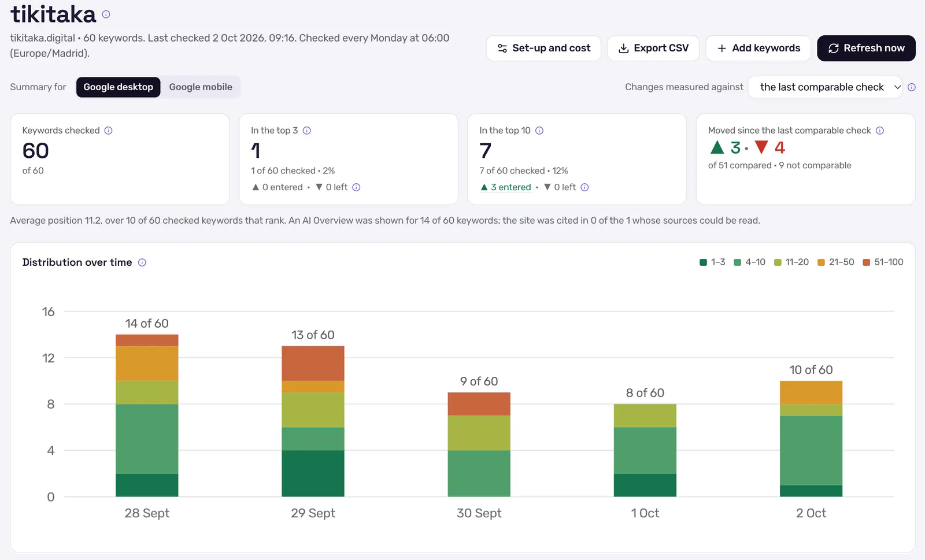Image resolution: width=925 pixels, height=560 pixels.
Task: Click the 29 Sept stacked bar
Action: point(313,421)
